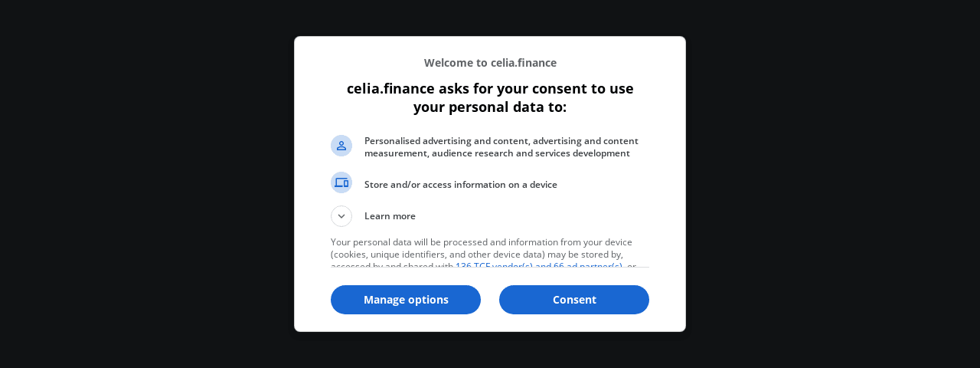Click the consent request heading text
The height and width of the screenshot is (368, 980).
(490, 97)
